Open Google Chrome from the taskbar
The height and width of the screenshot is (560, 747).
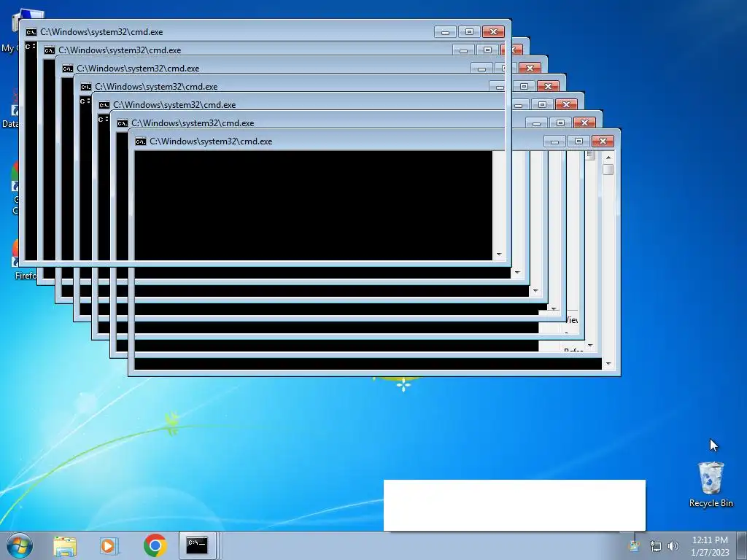[155, 545]
